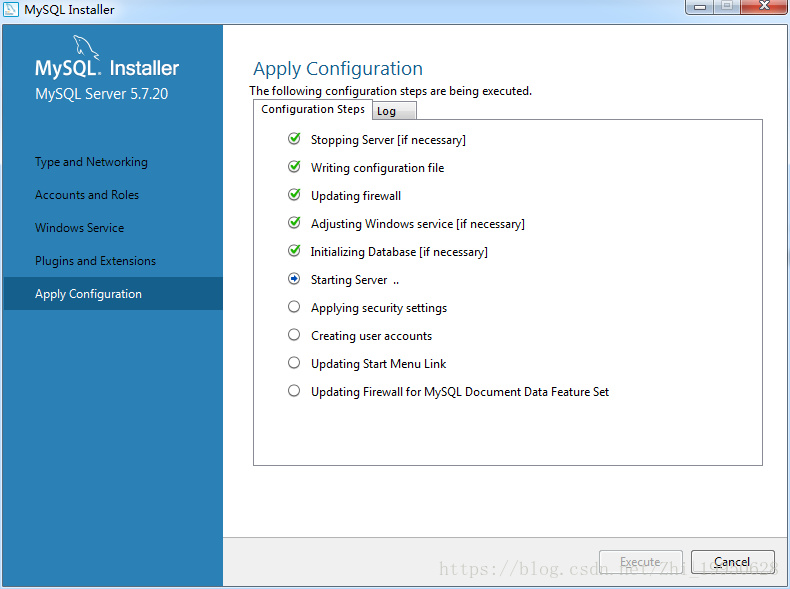Click the pending circle beside Updating Firewall for MySQL Document
Image resolution: width=790 pixels, height=589 pixels.
click(x=294, y=390)
